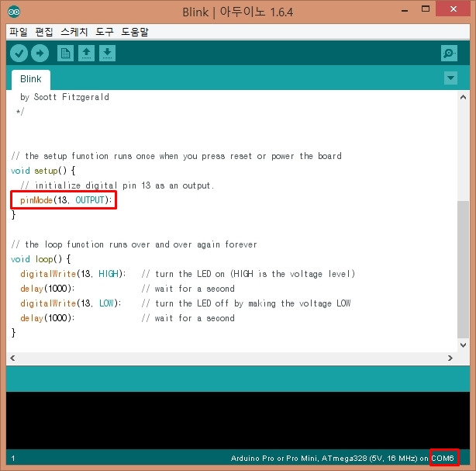Open the 파일 menu
The width and height of the screenshot is (476, 471).
click(18, 32)
